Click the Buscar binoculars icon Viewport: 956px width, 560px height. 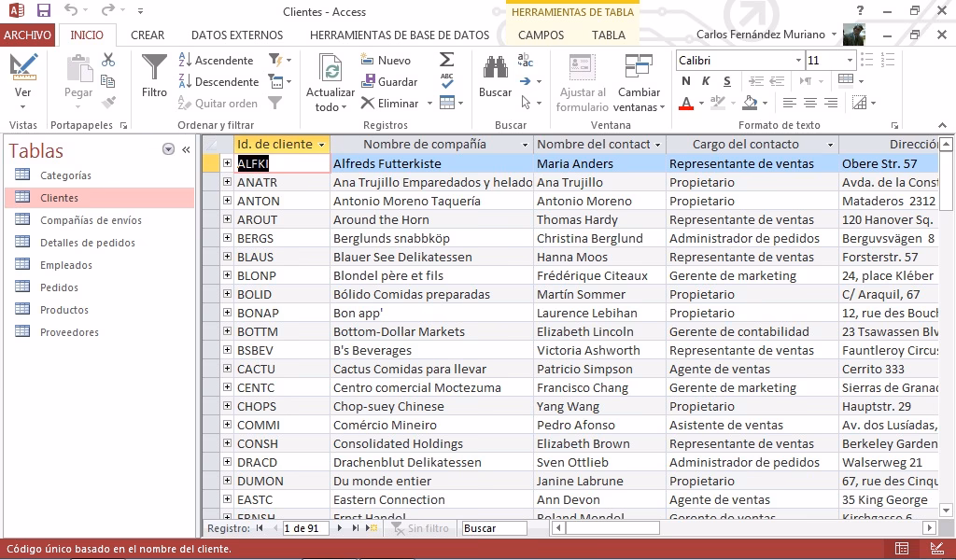495,76
